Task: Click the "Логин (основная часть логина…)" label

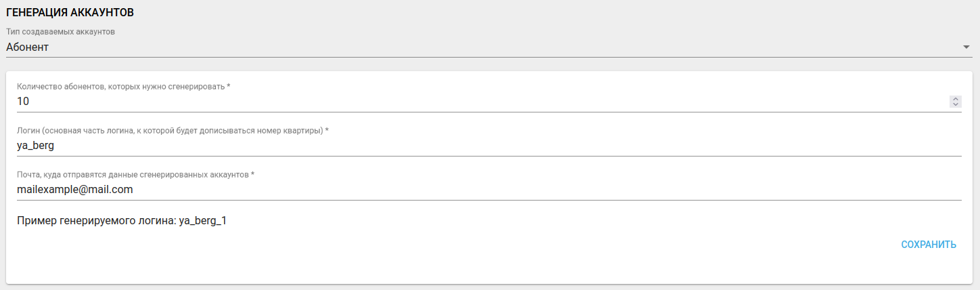Action: [169, 130]
